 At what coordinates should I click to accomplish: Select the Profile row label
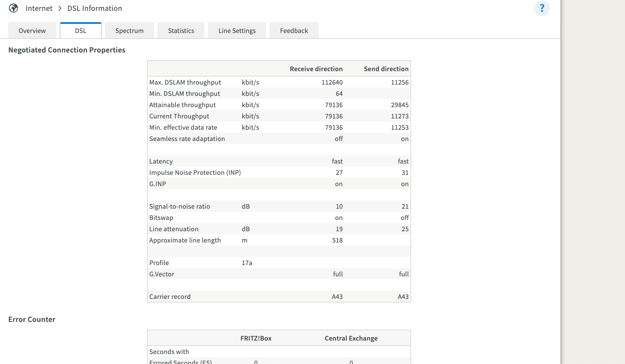(x=159, y=263)
